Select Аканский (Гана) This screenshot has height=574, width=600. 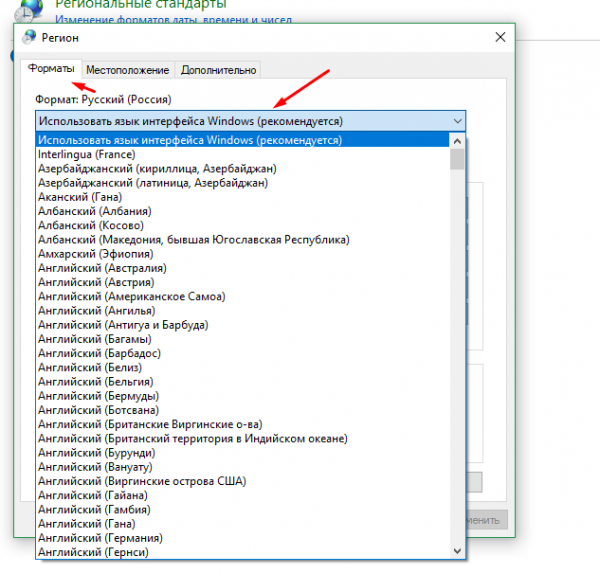[x=243, y=197]
